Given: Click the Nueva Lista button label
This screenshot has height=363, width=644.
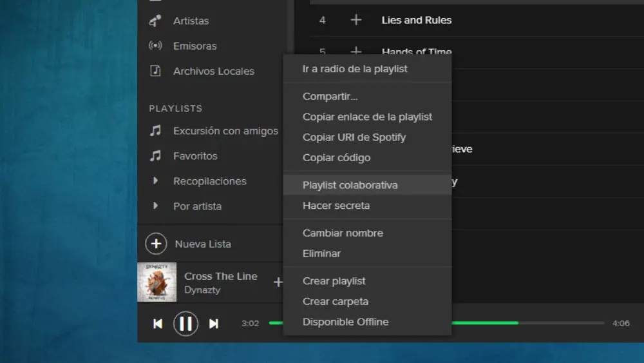Looking at the screenshot, I should [203, 244].
